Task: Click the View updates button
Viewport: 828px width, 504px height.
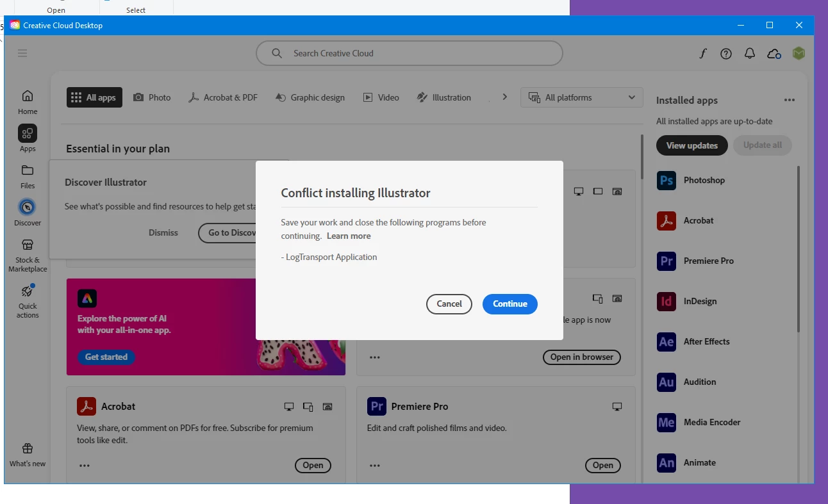Action: point(692,145)
